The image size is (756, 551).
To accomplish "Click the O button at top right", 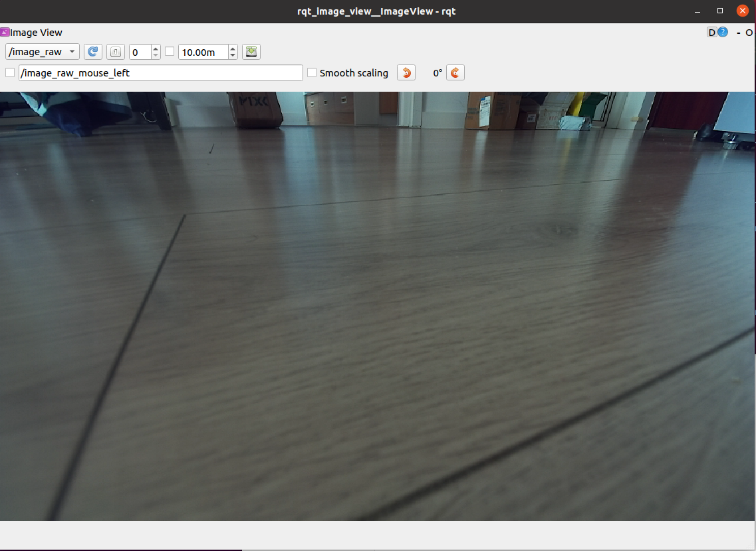I will (749, 33).
